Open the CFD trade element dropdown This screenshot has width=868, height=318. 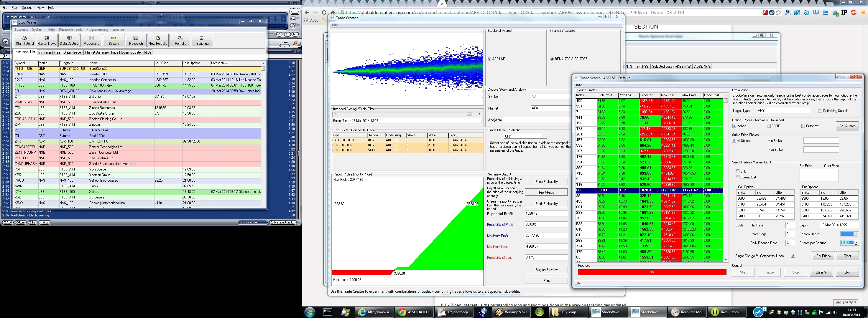(x=544, y=136)
